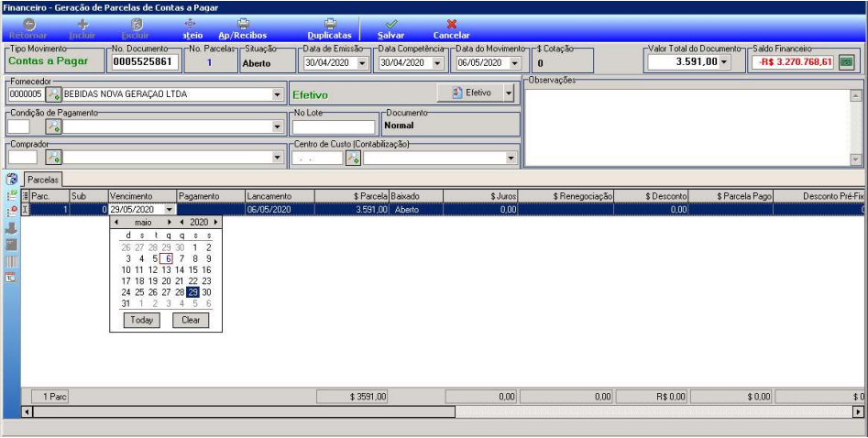868x438 pixels.
Task: Click the Saldo Financeiro green money icon
Action: coord(846,62)
